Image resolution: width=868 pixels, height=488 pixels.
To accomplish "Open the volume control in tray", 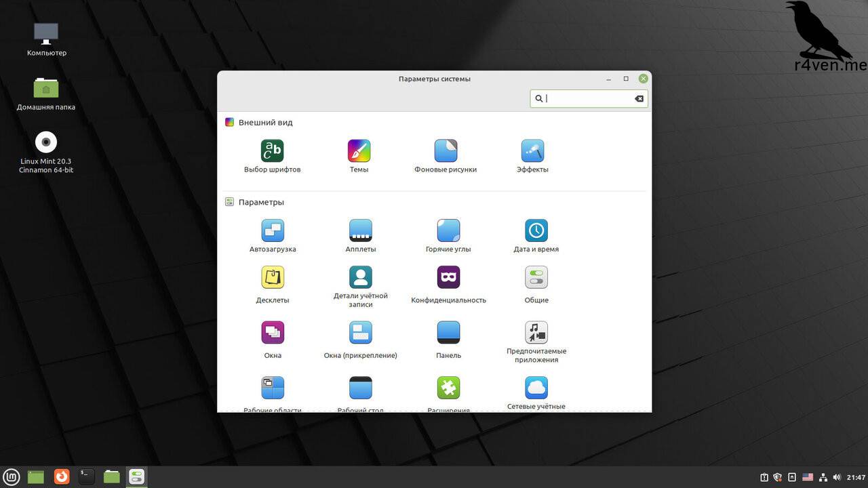I will [x=837, y=477].
